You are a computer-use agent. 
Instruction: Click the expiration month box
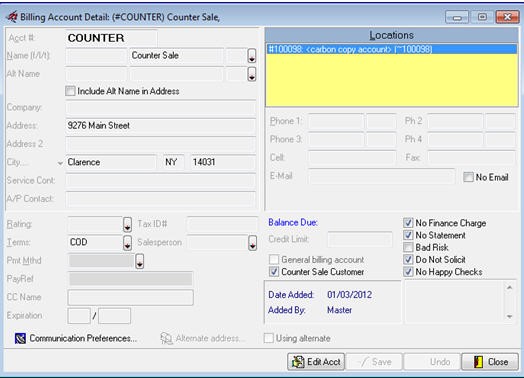[x=79, y=316]
